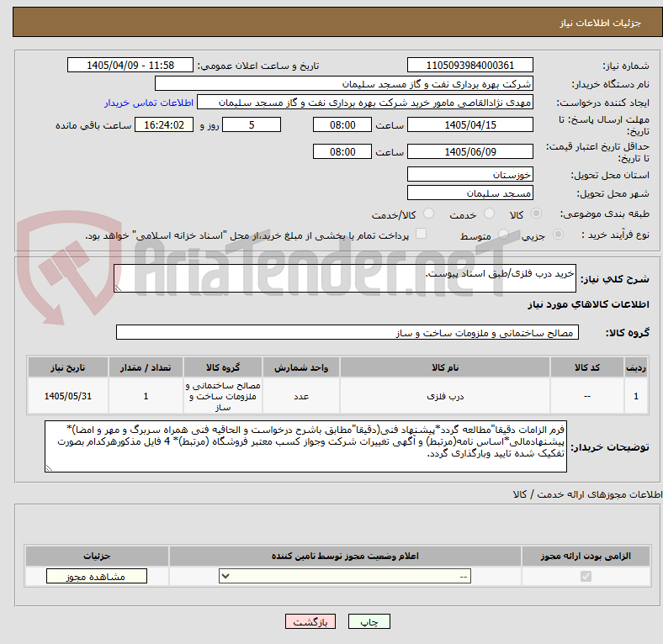Open the اطلاعات تماس خریدار link

149,103
